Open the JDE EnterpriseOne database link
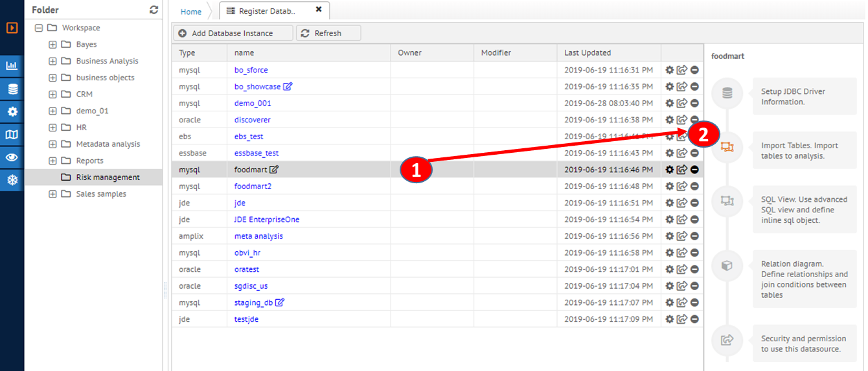Image resolution: width=868 pixels, height=371 pixels. [266, 219]
